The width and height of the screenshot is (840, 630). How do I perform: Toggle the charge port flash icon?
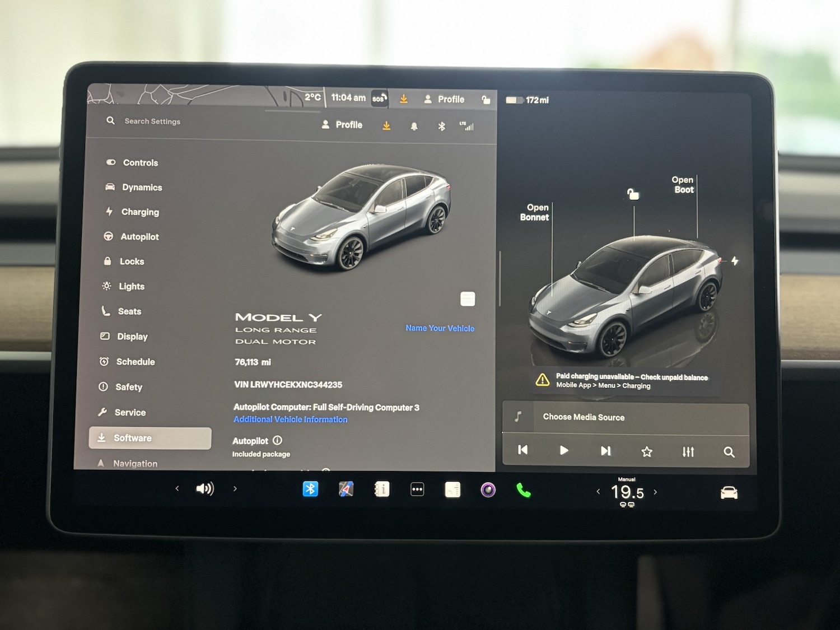pyautogui.click(x=735, y=260)
